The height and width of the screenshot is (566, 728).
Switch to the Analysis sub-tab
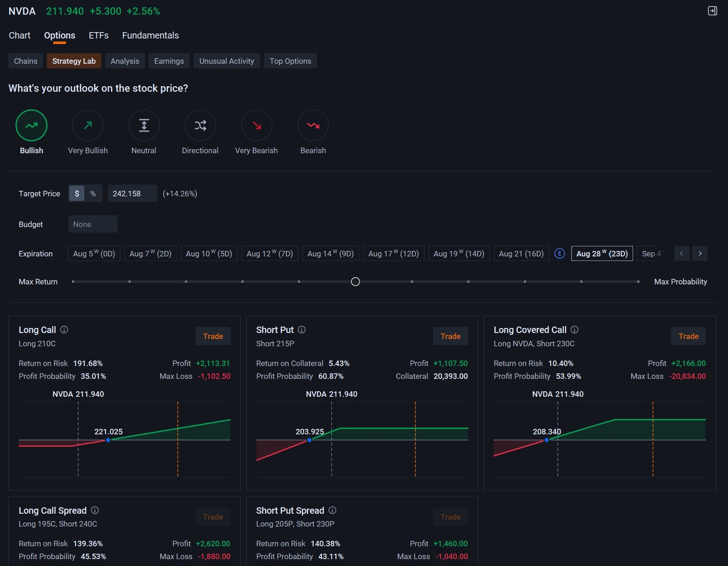pyautogui.click(x=125, y=61)
